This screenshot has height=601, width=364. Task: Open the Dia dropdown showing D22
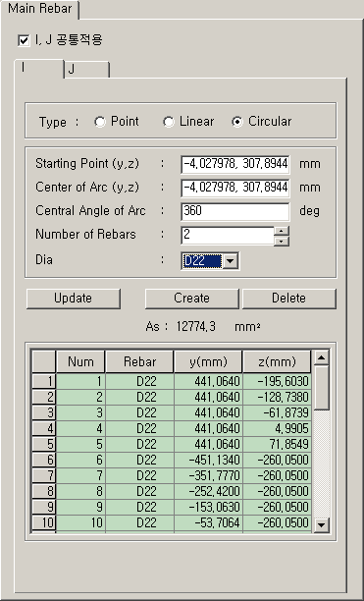pyautogui.click(x=231, y=261)
